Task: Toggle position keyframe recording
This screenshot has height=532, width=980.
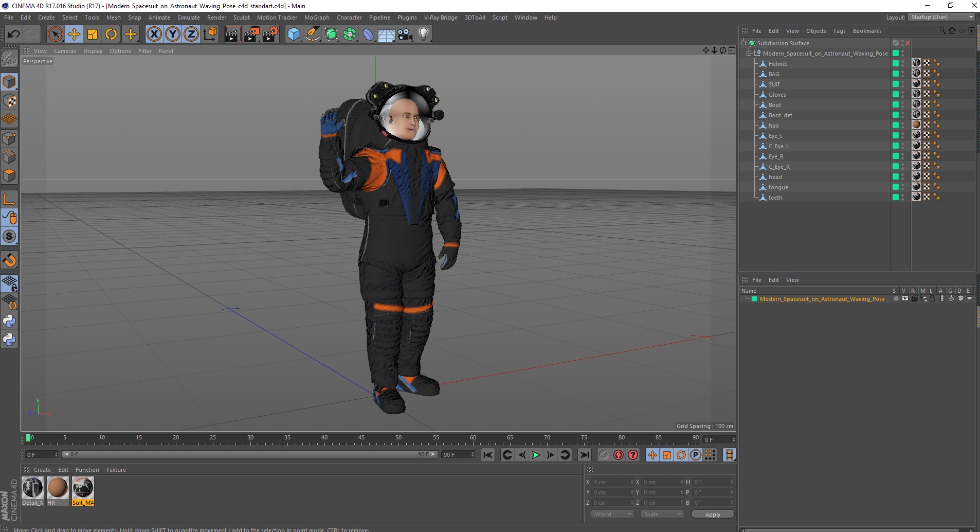Action: point(652,455)
